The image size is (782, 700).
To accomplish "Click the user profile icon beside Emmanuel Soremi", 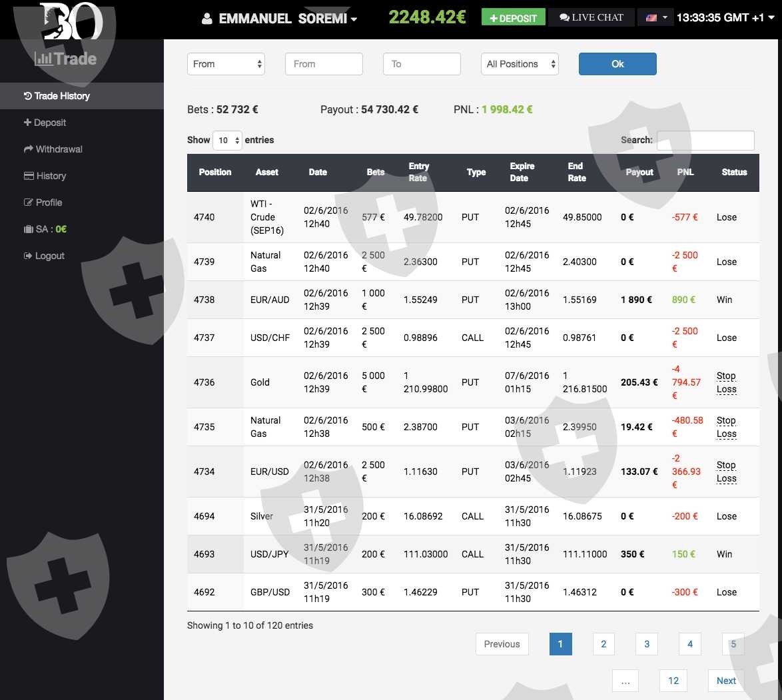I will tap(206, 19).
